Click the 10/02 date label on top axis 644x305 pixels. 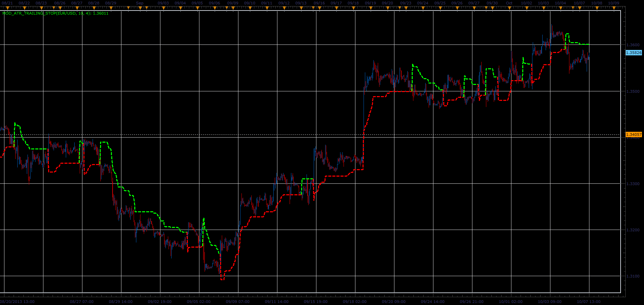(x=527, y=3)
